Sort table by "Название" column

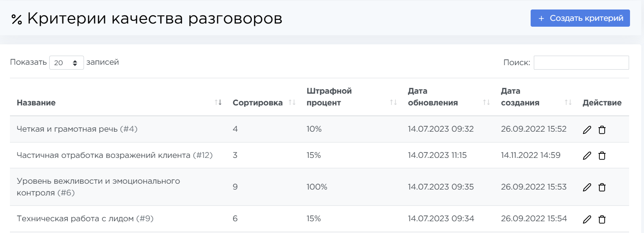36,103
